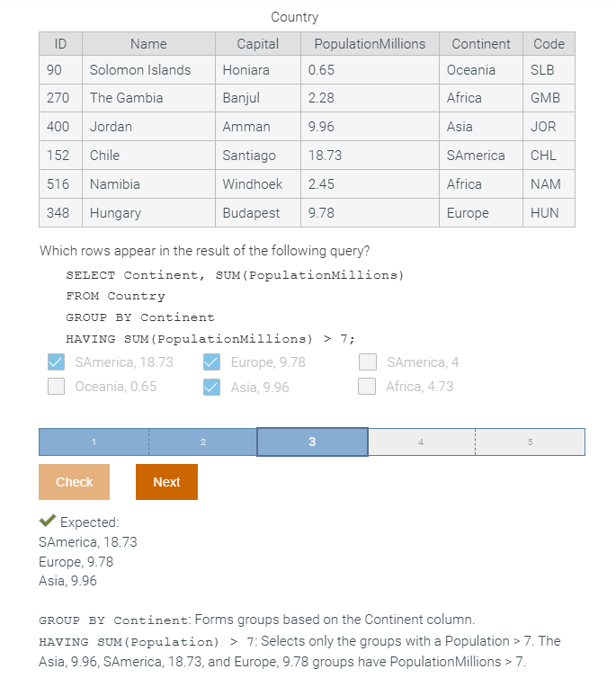Image resolution: width=616 pixels, height=696 pixels.
Task: Navigate to progress step 5
Action: [x=530, y=442]
